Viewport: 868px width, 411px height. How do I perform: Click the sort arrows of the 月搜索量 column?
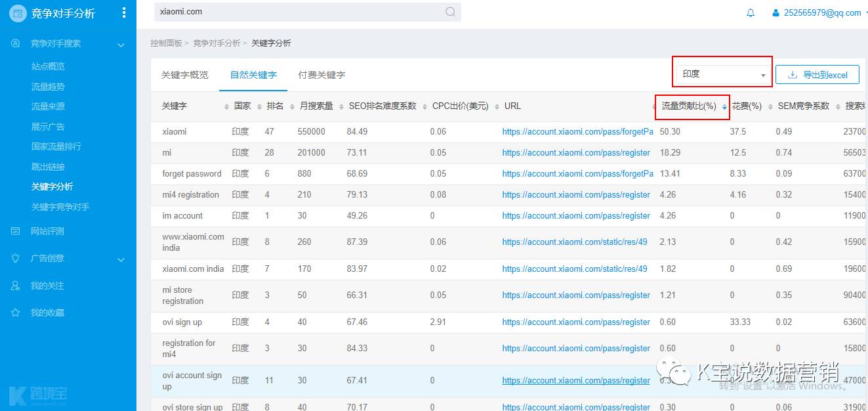click(341, 106)
